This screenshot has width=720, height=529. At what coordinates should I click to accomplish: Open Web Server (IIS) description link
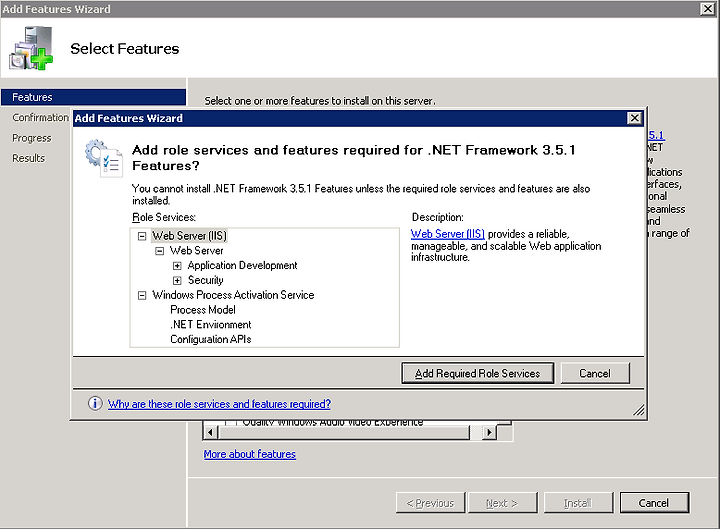448,234
